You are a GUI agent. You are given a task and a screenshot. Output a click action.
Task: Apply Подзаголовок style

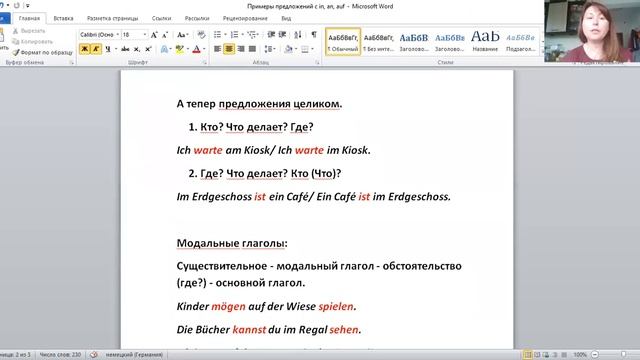coord(520,42)
